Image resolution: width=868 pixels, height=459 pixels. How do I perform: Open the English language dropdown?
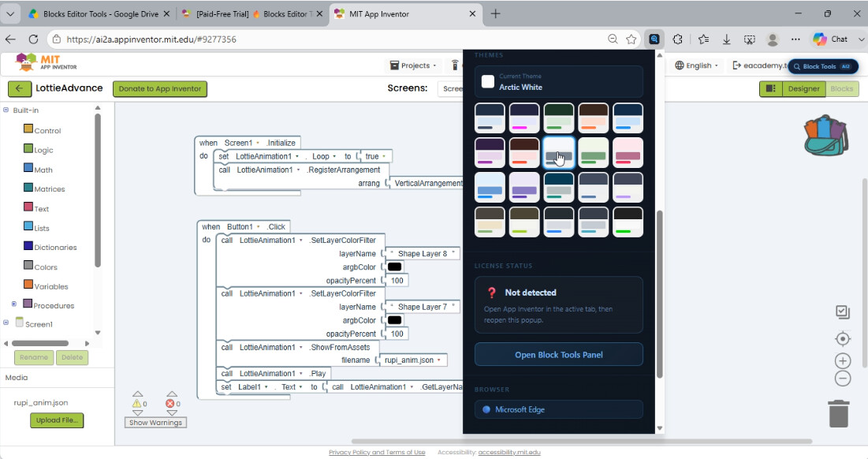696,65
